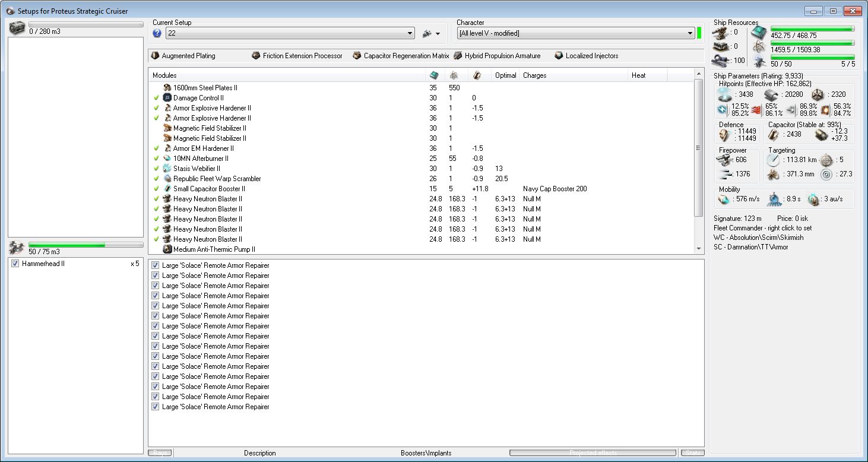Click the structure hitpoints icon showing 2320
Viewport: 868px width, 462px height.
(818, 94)
